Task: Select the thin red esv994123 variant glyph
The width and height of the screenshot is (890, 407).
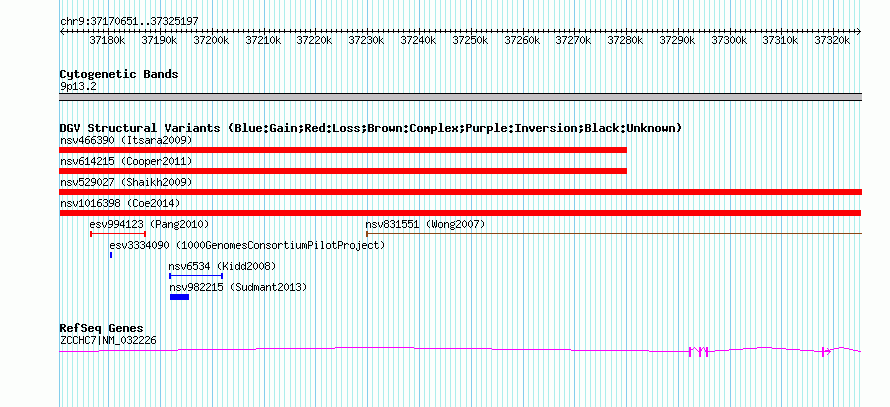Action: (x=118, y=233)
